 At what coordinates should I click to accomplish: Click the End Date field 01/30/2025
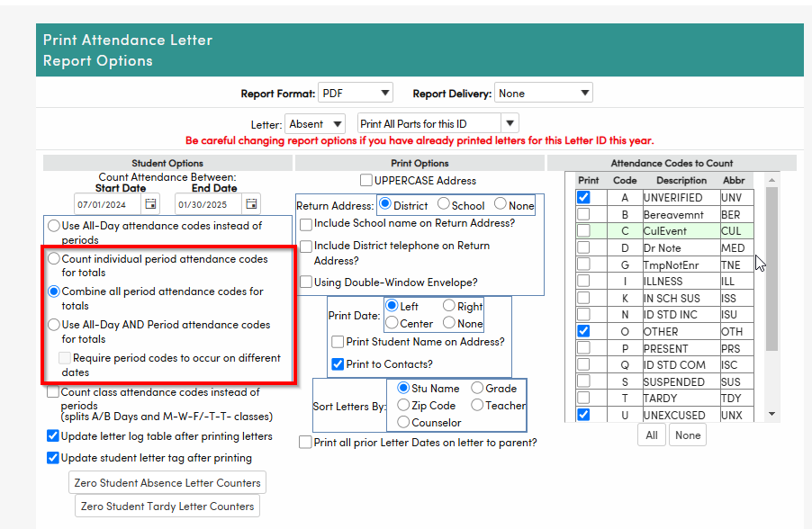tap(208, 204)
